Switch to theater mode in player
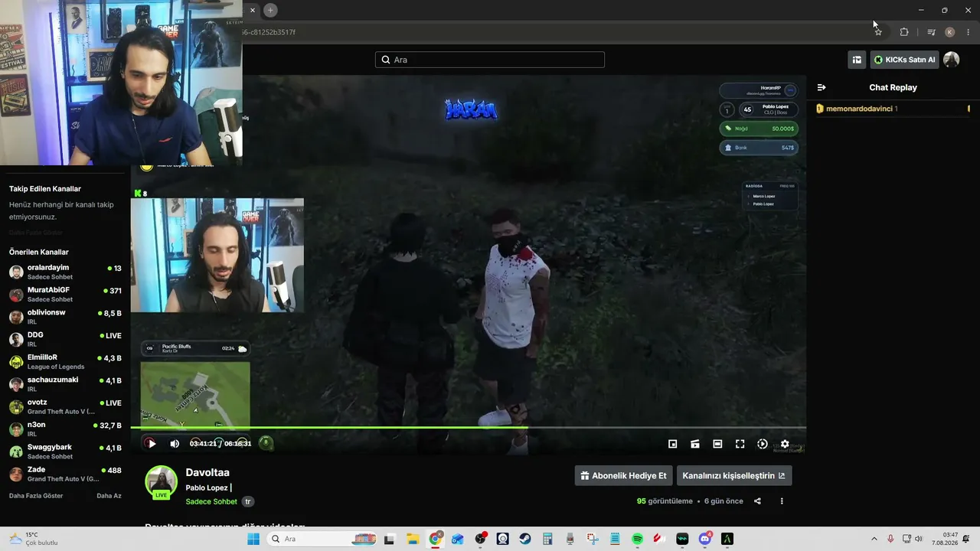This screenshot has width=980, height=551. (x=717, y=444)
